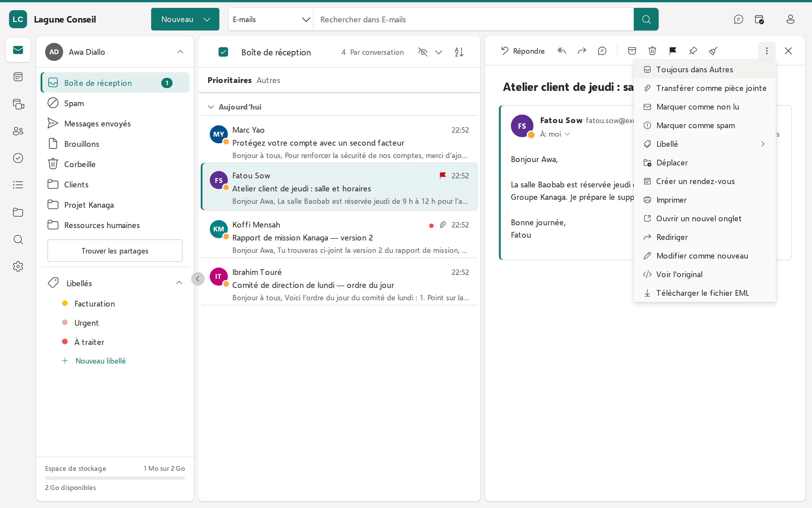Image resolution: width=812 pixels, height=508 pixels.
Task: Open the Files folder icon in rail
Action: pos(18,212)
